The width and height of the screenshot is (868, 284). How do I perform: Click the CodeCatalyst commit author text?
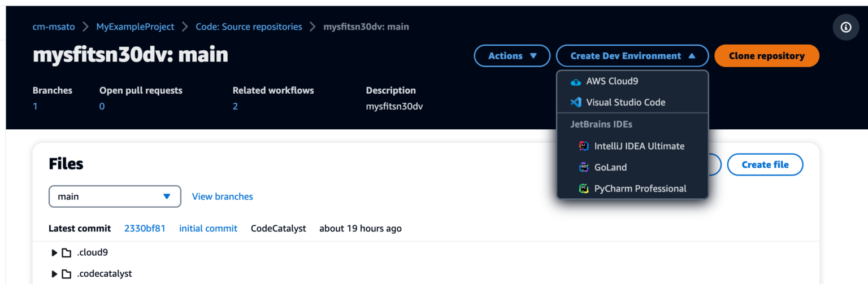pos(279,229)
